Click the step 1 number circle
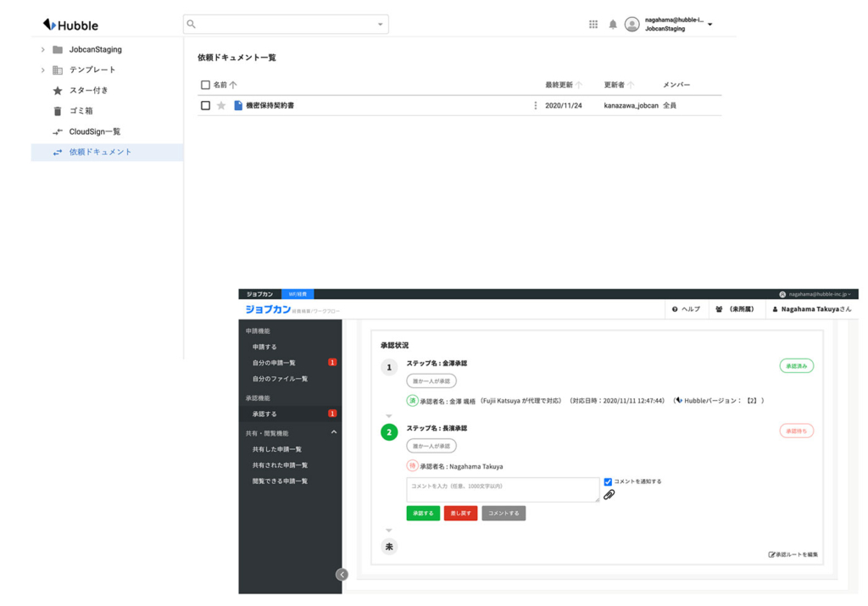 coord(389,368)
